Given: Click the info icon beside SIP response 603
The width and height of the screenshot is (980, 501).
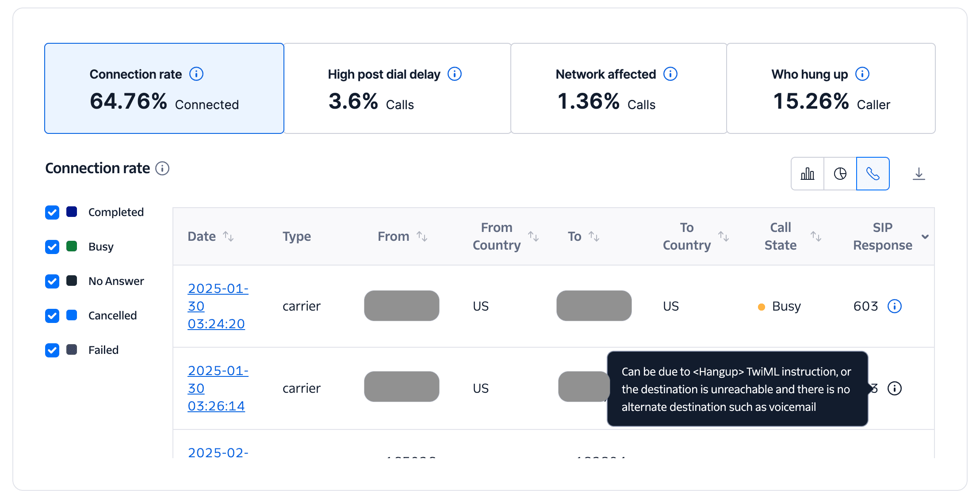Looking at the screenshot, I should coord(895,306).
